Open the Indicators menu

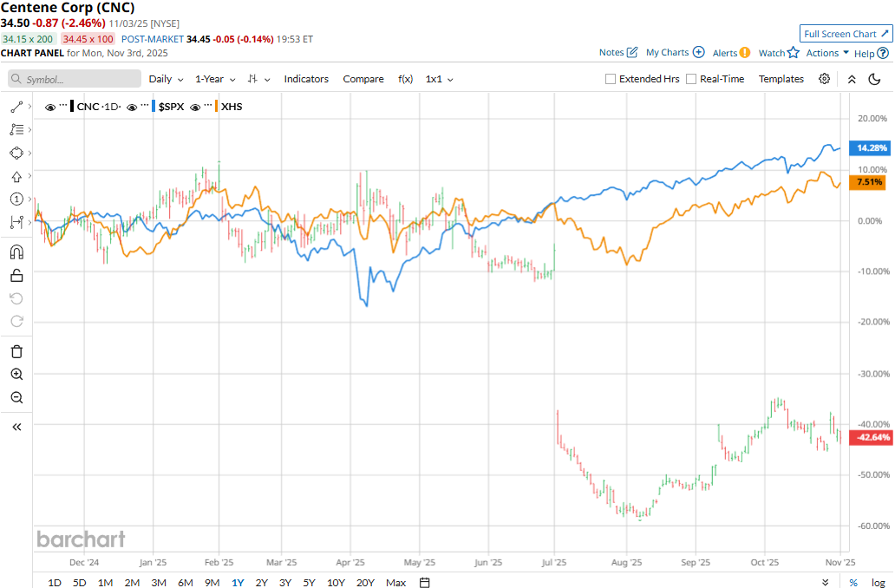[306, 79]
